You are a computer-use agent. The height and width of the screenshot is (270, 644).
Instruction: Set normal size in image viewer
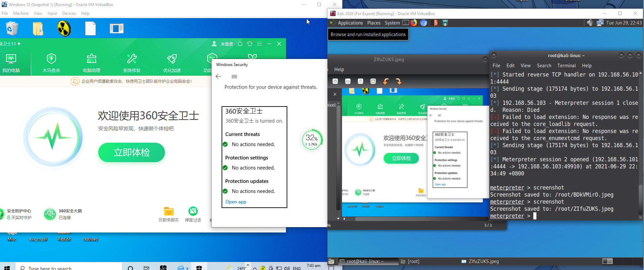pos(360,81)
